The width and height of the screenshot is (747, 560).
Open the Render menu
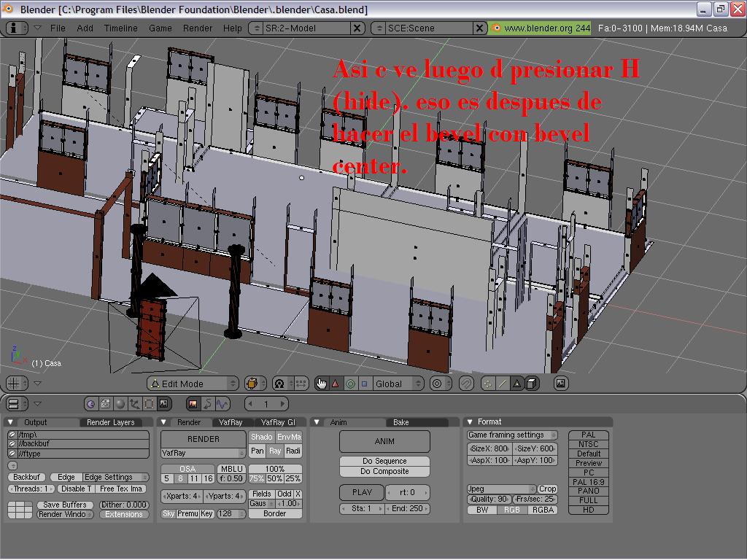197,28
